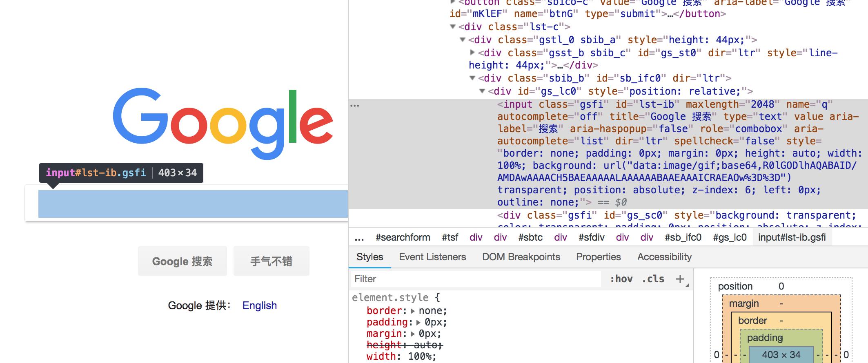Switch Google language to English
Image resolution: width=868 pixels, height=363 pixels.
pyautogui.click(x=260, y=305)
